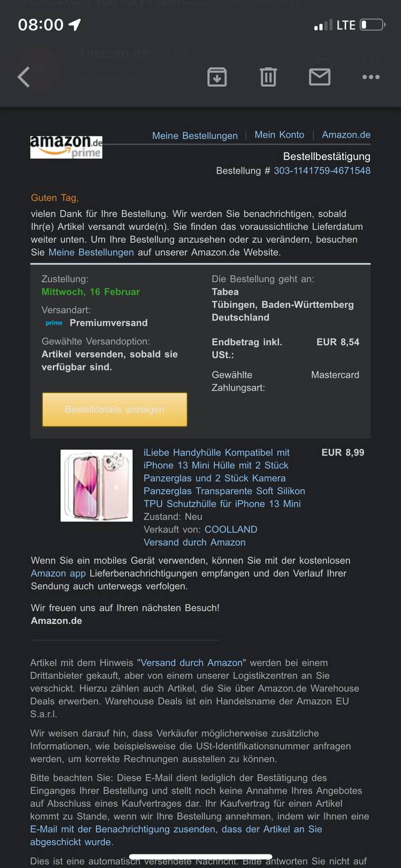Open the E-Mail mit der Benachrichtigung link
Image resolution: width=401 pixels, height=868 pixels.
coord(176,835)
